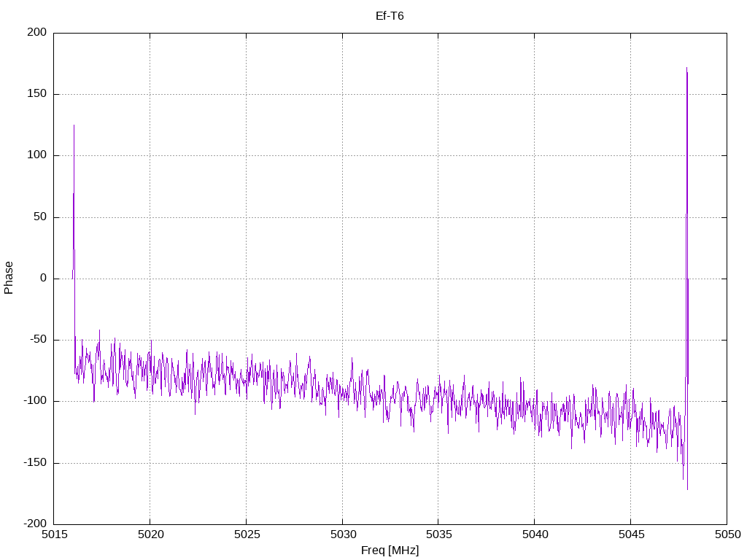Image resolution: width=747 pixels, height=560 pixels.
Task: Select the 0 y-axis tick label
Action: tap(44, 279)
